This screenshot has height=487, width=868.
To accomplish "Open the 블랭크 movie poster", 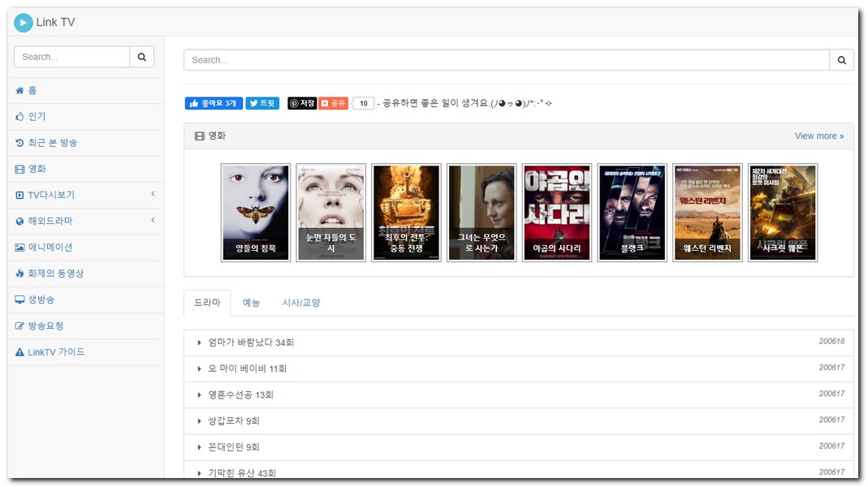I will (x=633, y=213).
